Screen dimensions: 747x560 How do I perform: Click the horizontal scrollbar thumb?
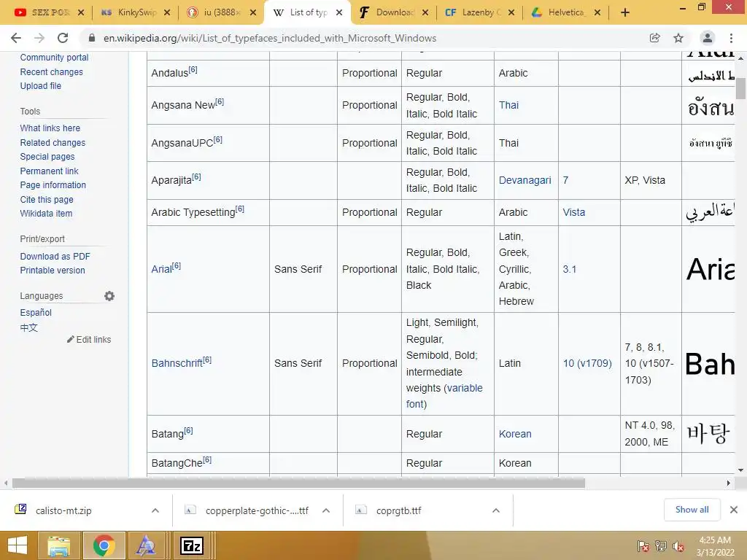298,483
